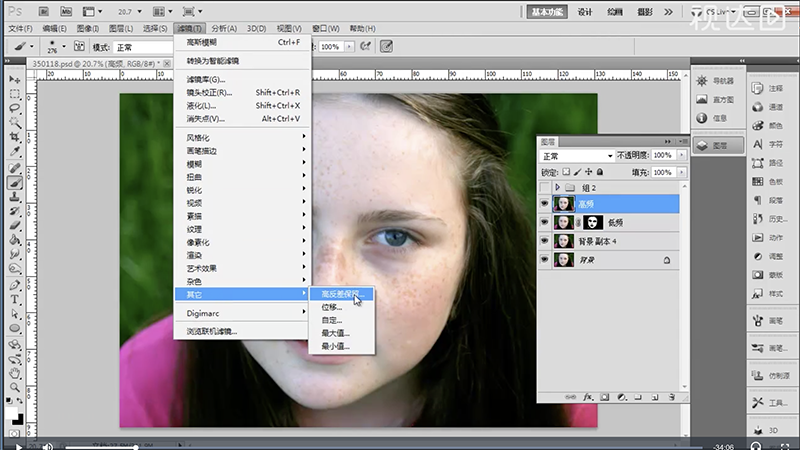
Task: Open the fx layer style menu
Action: point(588,397)
